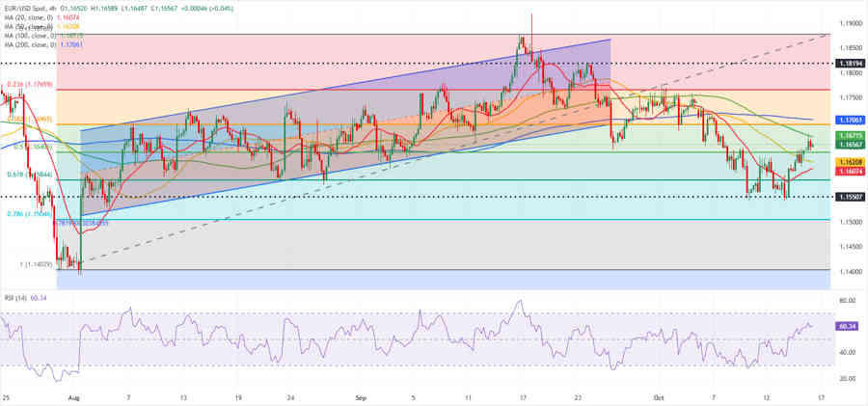This screenshot has width=868, height=406.
Task: Click the 1.17061 blue price tag
Action: click(851, 121)
